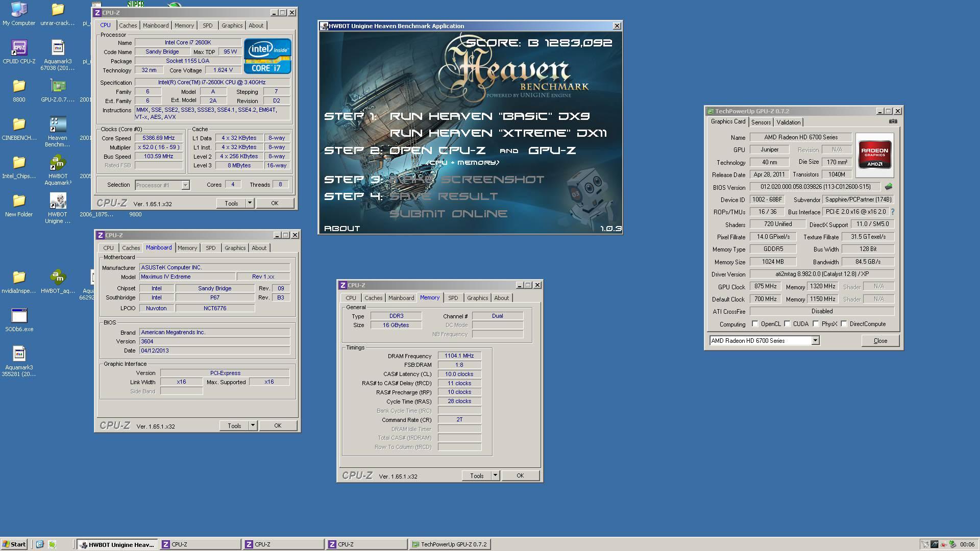Click Internet Explorer quick launch icon
This screenshot has height=551, width=980.
40,544
